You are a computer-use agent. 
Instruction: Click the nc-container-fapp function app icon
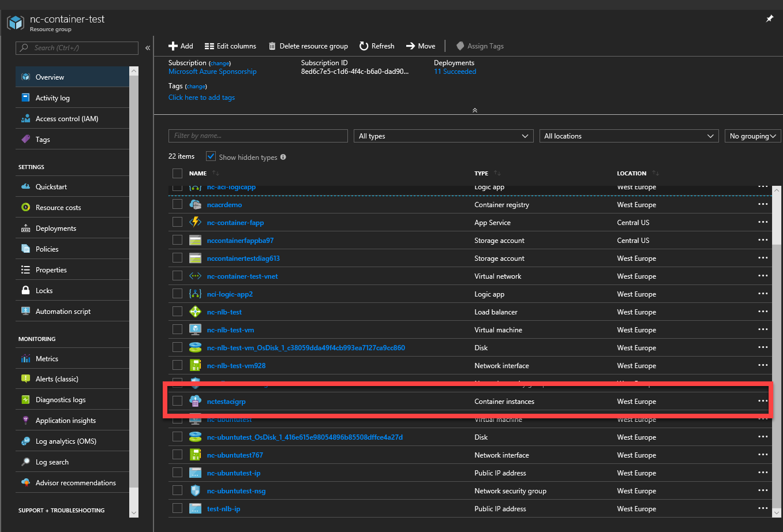tap(195, 222)
